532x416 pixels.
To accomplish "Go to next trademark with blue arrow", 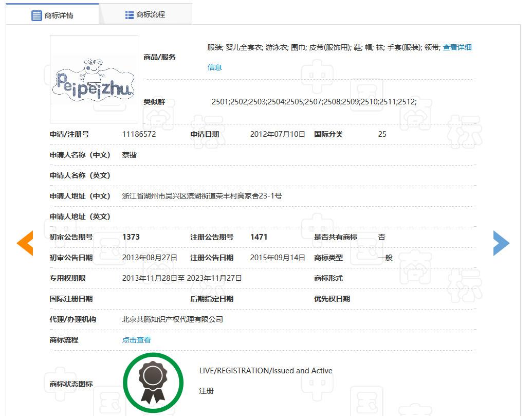I will tap(501, 243).
